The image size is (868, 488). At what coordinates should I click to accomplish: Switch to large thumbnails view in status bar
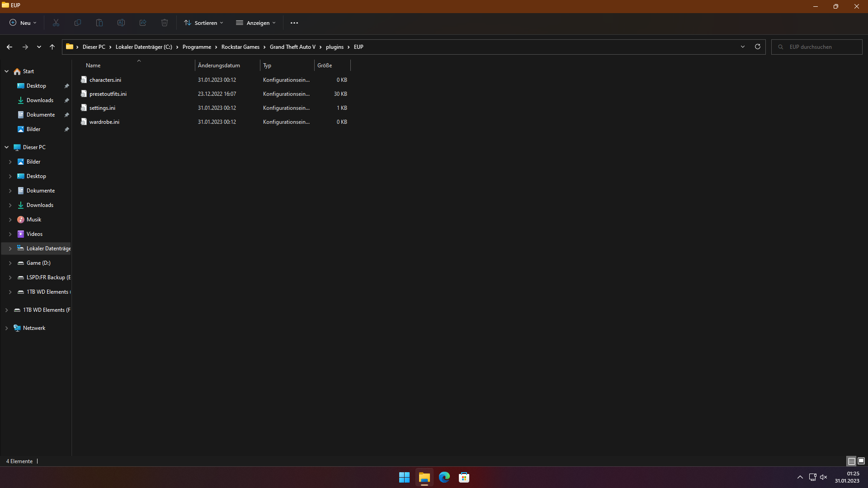point(861,461)
